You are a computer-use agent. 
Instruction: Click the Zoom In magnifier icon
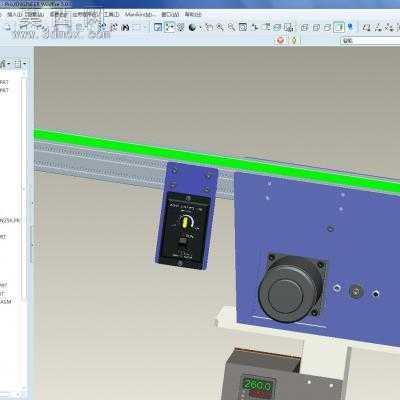tap(220, 27)
